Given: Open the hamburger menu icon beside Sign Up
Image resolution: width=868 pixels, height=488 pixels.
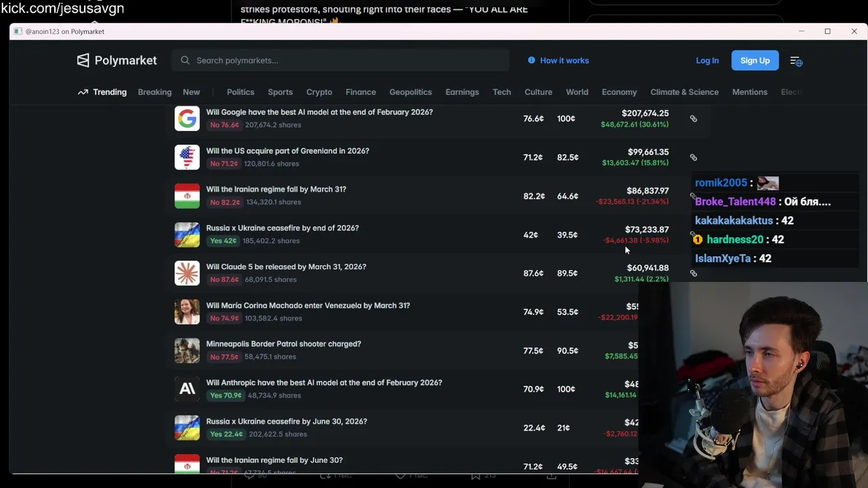Looking at the screenshot, I should point(796,61).
